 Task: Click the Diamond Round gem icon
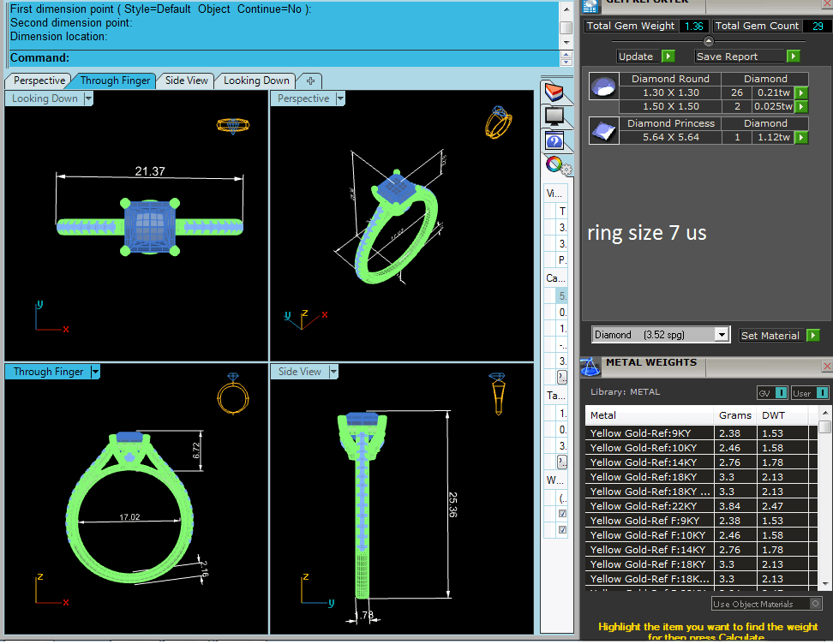pos(603,86)
